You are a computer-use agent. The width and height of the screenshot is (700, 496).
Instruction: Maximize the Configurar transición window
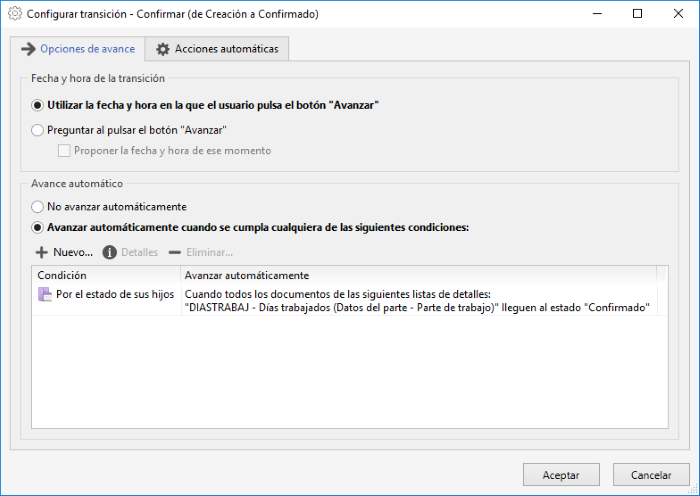tap(638, 14)
